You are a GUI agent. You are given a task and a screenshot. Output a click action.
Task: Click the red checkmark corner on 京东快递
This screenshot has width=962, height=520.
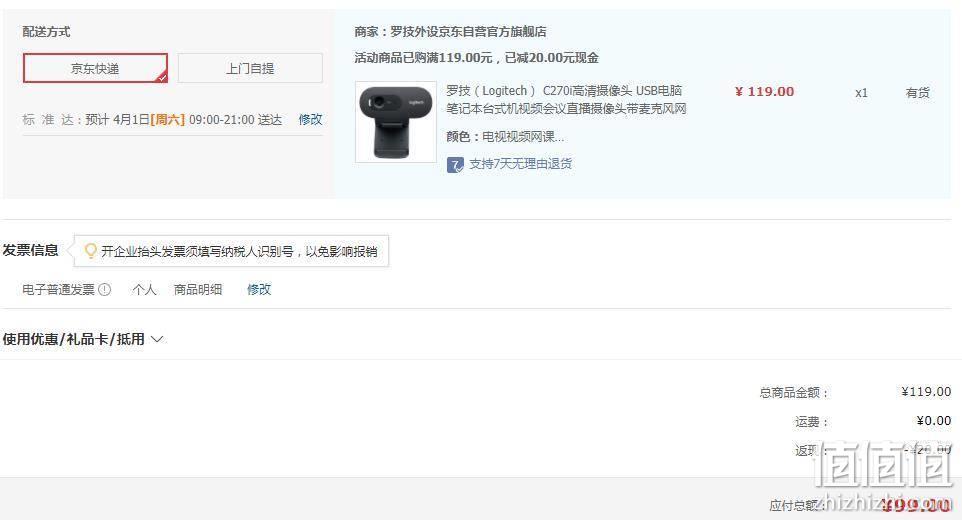tap(161, 77)
